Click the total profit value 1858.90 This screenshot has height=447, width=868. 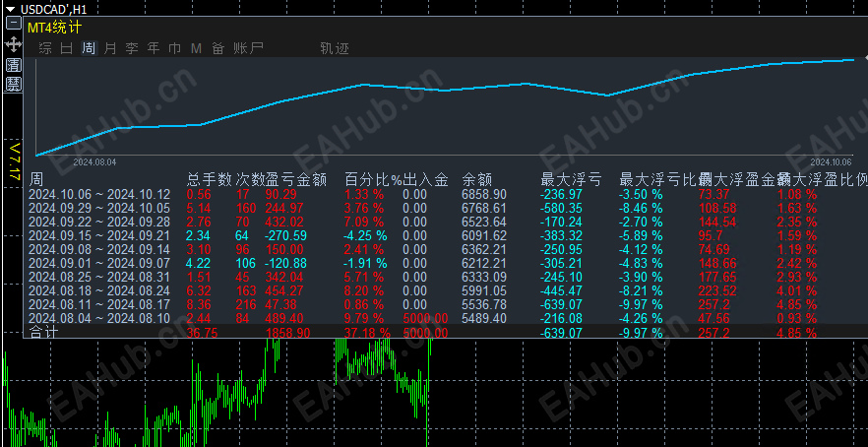287,333
